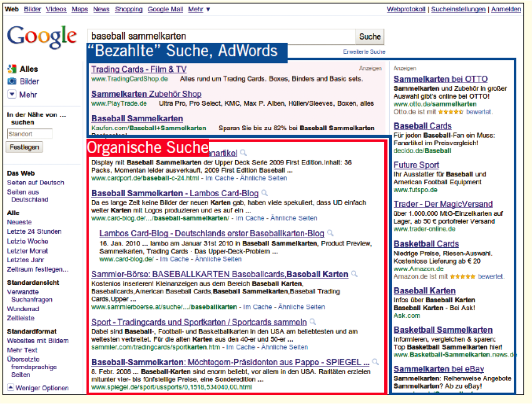This screenshot has height=404, width=532.
Task: Open Google Mail link
Action: pyautogui.click(x=165, y=9)
